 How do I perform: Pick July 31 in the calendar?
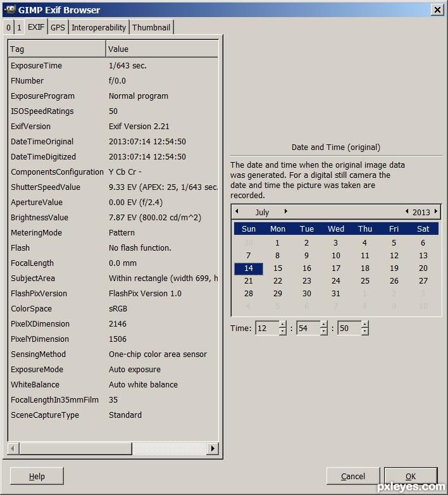coord(336,294)
